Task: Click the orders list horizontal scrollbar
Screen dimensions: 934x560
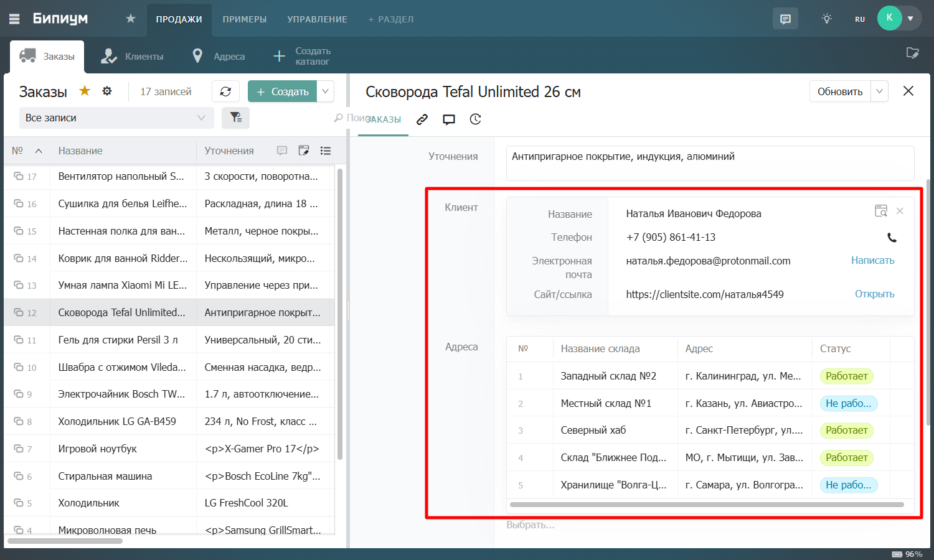Action: (65, 541)
